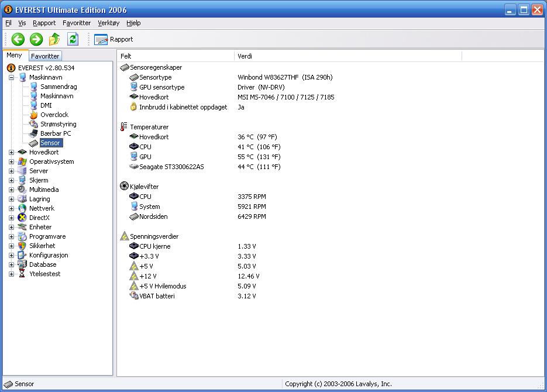547x392 pixels.
Task: Click the Verdi column header
Action: click(348, 56)
